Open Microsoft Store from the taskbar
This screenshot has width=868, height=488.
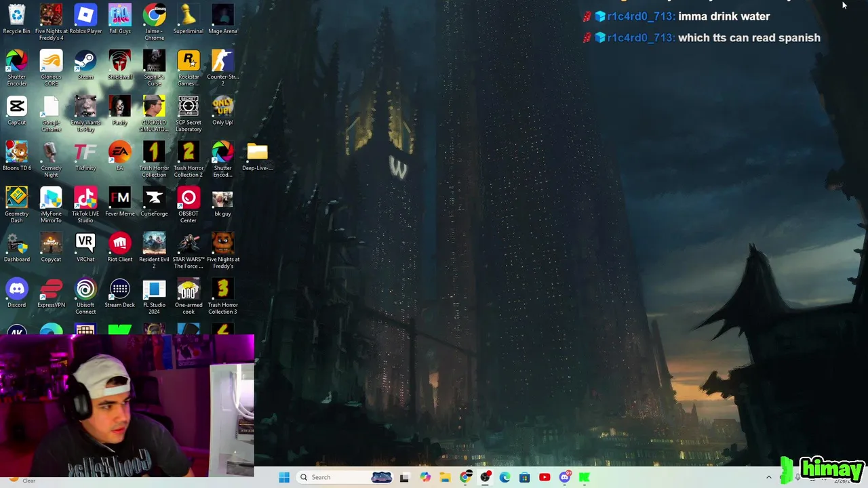click(x=524, y=477)
